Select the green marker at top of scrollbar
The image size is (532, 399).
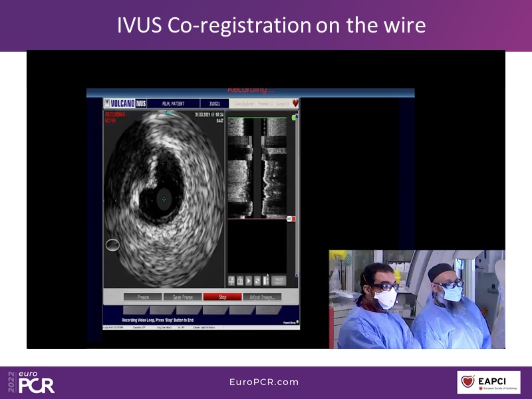(x=293, y=118)
